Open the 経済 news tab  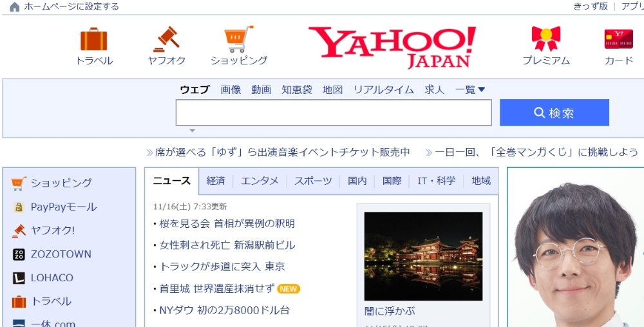216,180
